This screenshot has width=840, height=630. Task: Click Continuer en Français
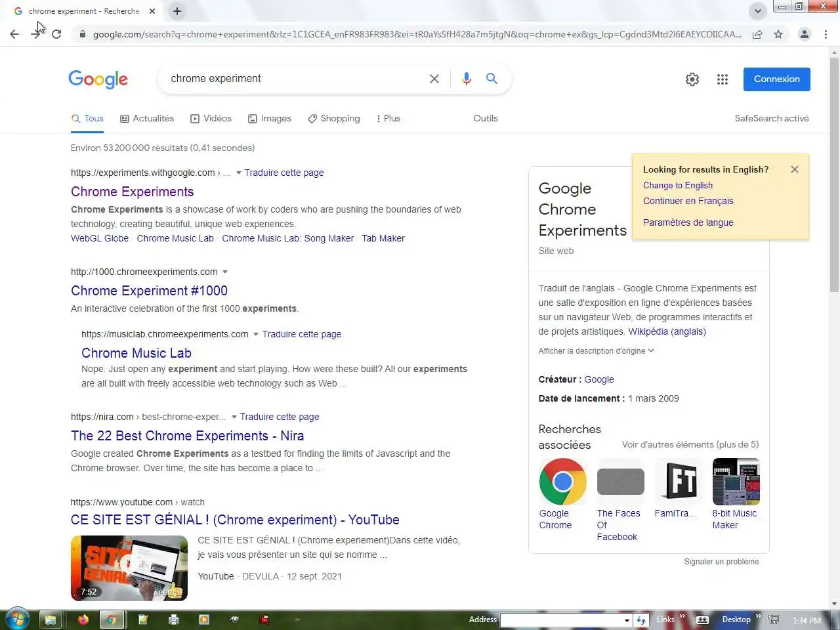point(688,201)
